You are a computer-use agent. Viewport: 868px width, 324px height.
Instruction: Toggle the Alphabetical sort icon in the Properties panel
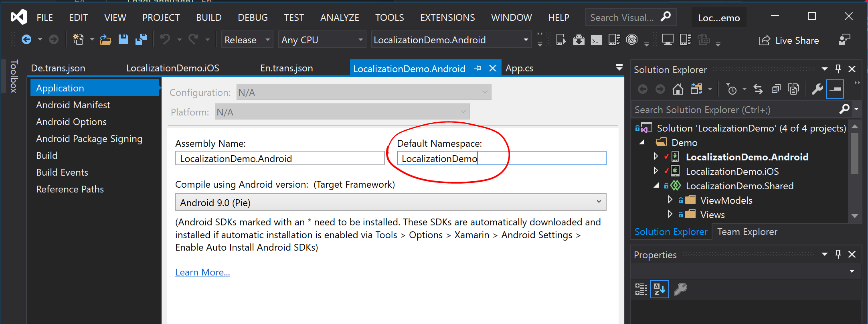coord(659,289)
